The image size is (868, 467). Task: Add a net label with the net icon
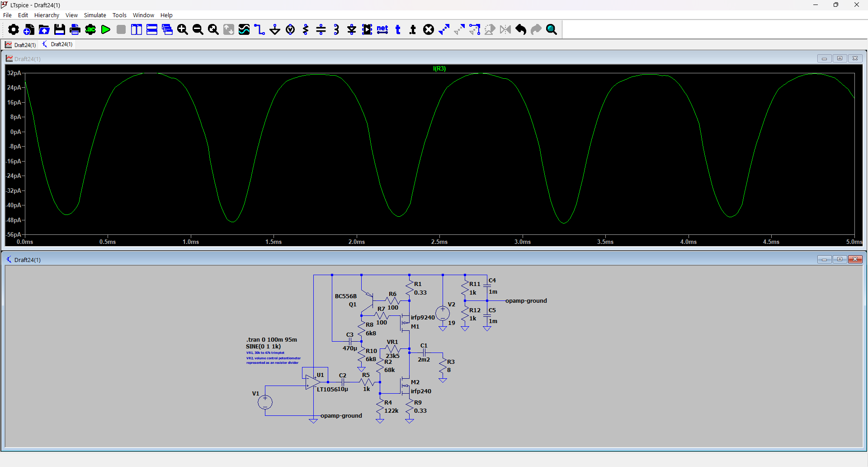tap(382, 30)
